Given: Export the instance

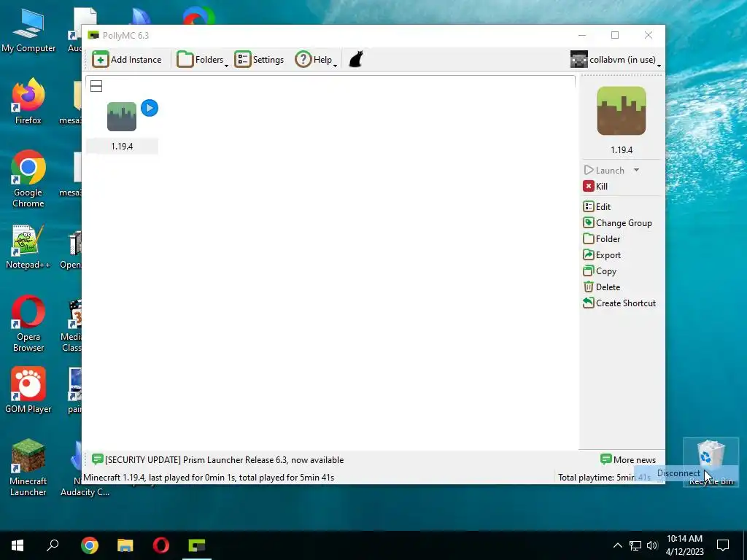Looking at the screenshot, I should pyautogui.click(x=602, y=255).
